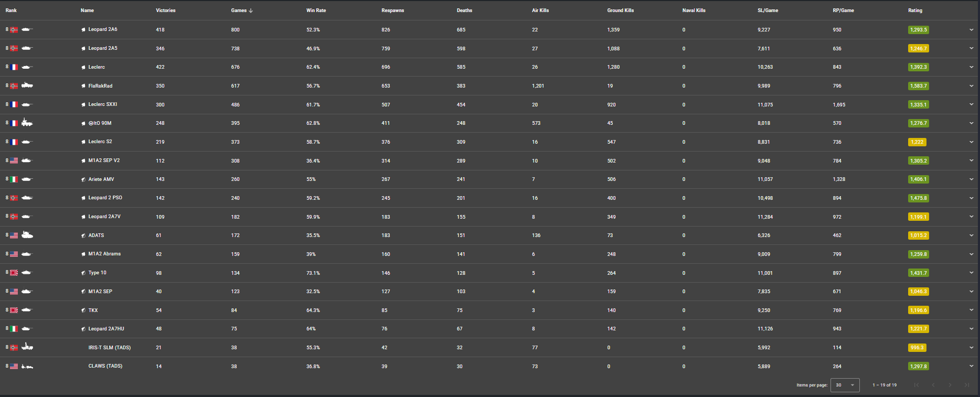980x397 pixels.
Task: Click the vehicle silhouette in ADATS row
Action: pyautogui.click(x=27, y=235)
